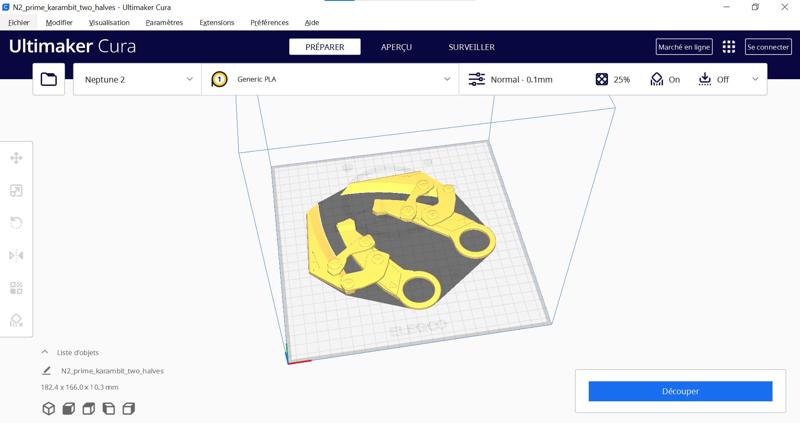Select the Move tool in left toolbar

tap(16, 158)
